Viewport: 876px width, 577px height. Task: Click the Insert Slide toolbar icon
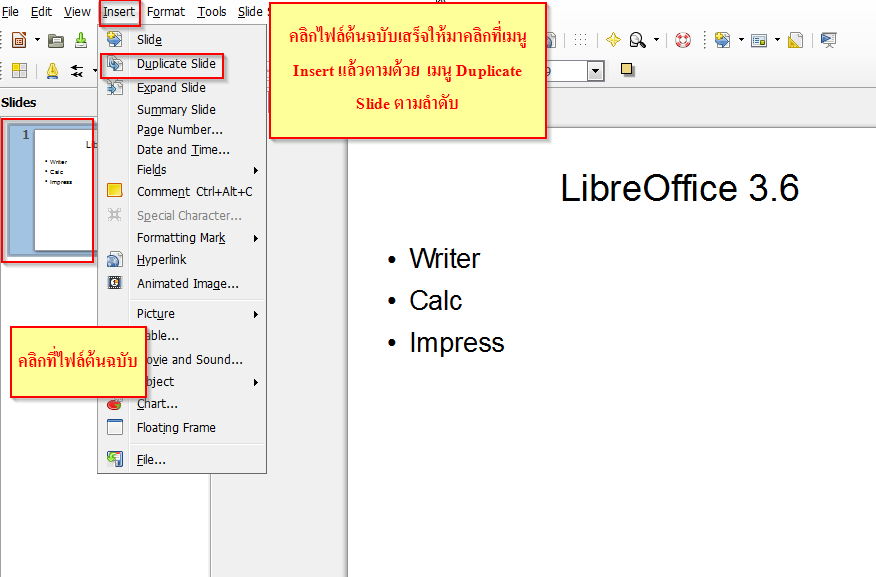723,40
